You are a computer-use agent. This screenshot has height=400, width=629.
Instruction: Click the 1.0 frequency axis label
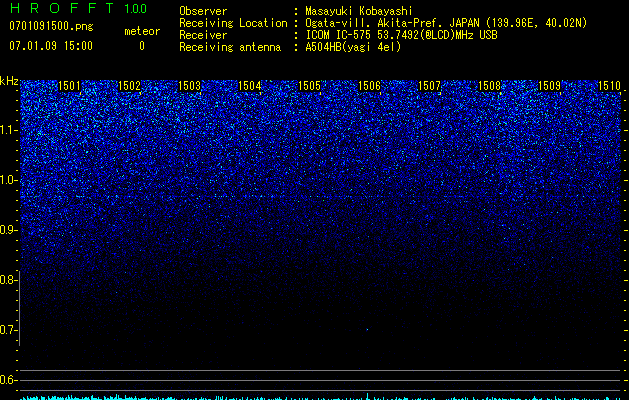click(9, 180)
